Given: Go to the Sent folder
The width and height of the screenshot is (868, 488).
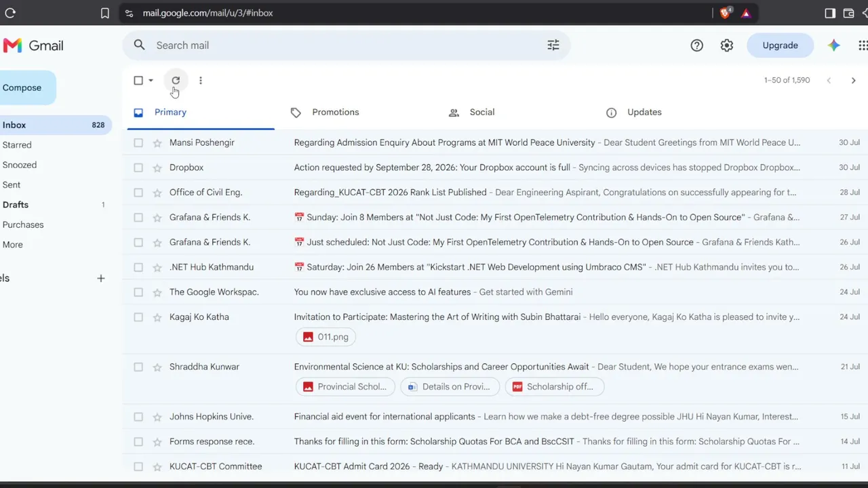Looking at the screenshot, I should click(x=12, y=185).
